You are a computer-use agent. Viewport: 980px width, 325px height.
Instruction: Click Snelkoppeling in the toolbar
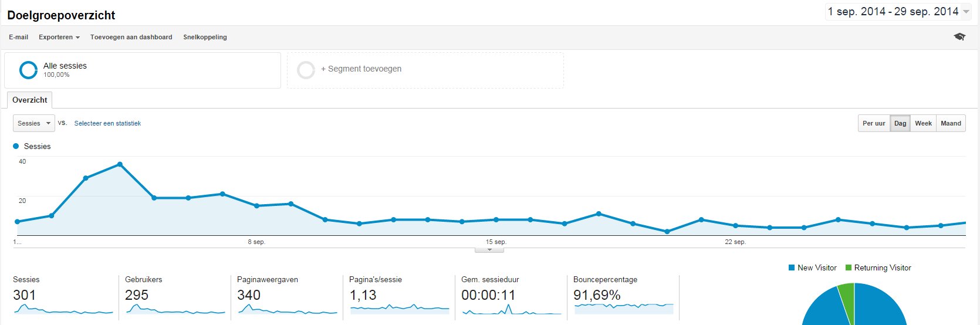pyautogui.click(x=205, y=37)
